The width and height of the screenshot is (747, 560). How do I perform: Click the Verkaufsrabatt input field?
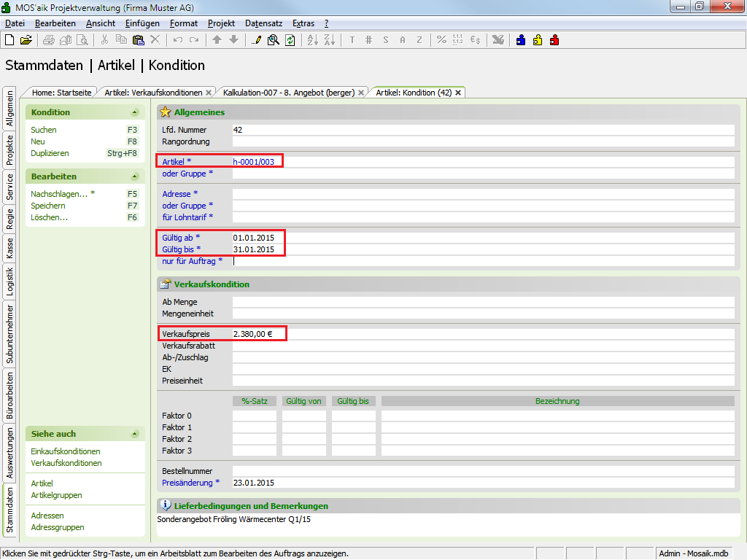483,346
